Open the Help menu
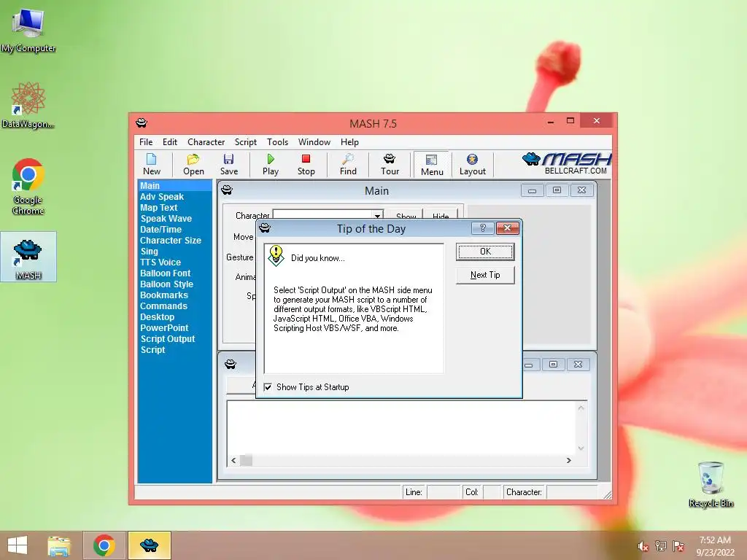This screenshot has height=560, width=747. 349,142
